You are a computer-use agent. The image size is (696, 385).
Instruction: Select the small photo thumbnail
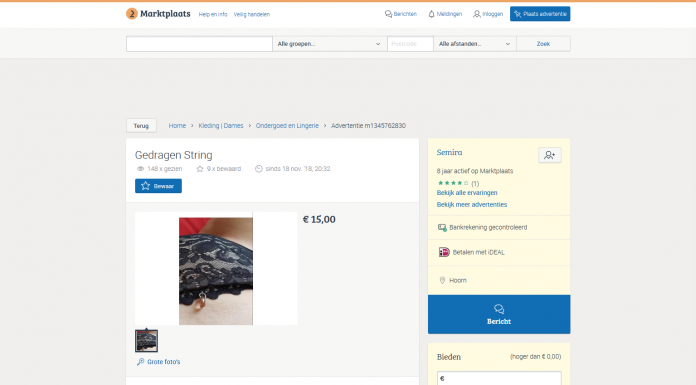click(146, 341)
